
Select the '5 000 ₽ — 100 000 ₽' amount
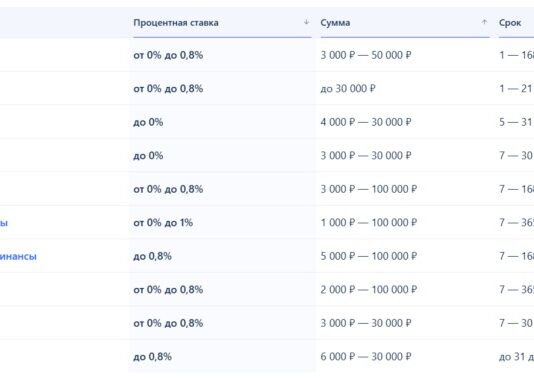coord(368,256)
